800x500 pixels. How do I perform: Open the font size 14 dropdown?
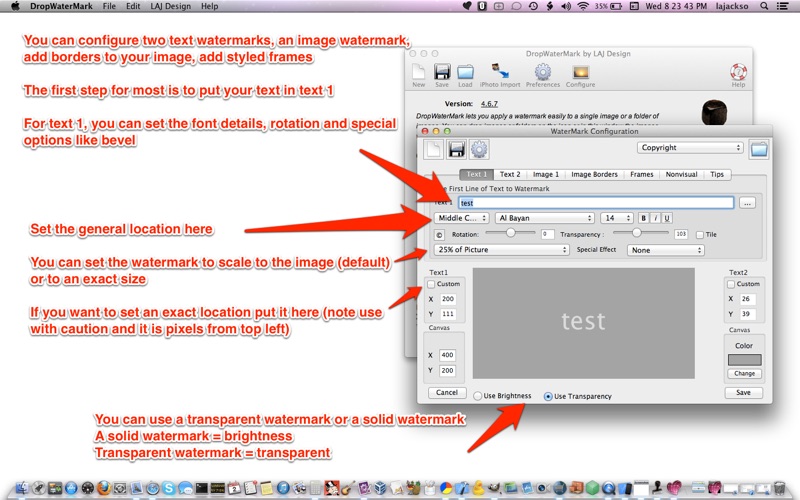tap(617, 218)
